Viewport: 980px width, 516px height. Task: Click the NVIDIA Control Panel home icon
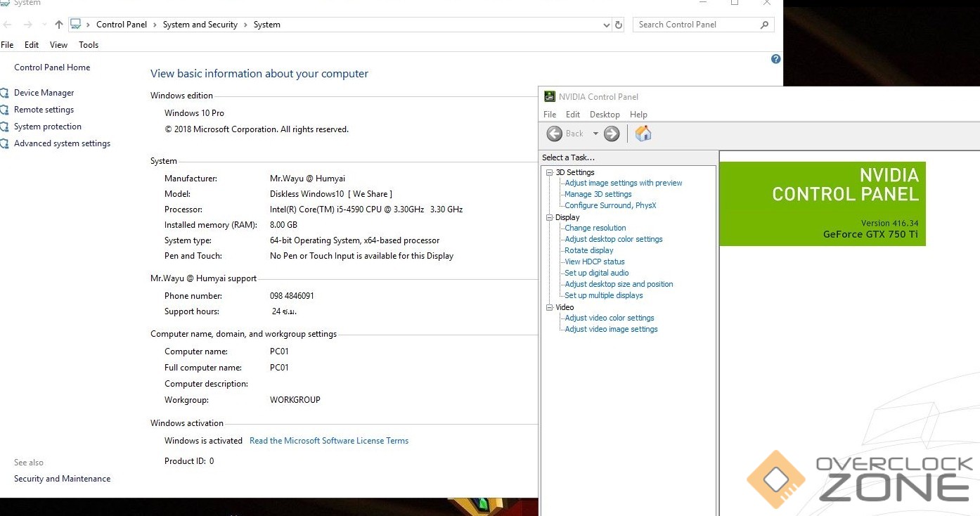click(x=643, y=134)
